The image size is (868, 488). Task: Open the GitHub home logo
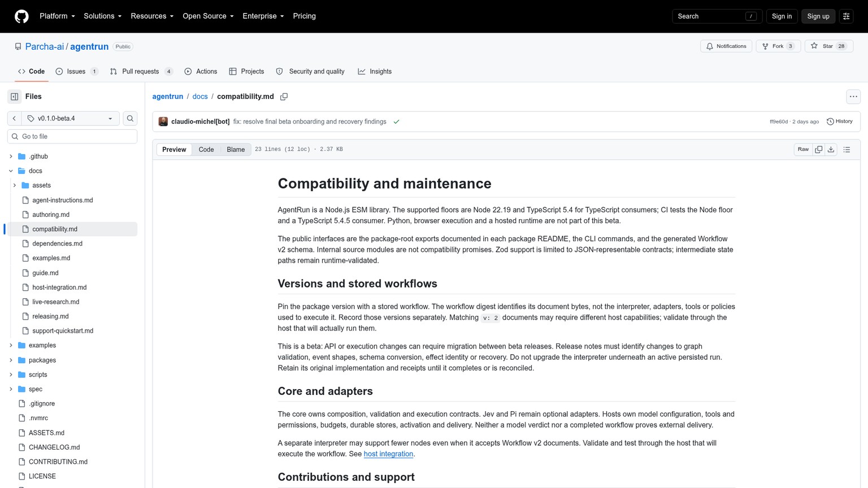point(21,16)
